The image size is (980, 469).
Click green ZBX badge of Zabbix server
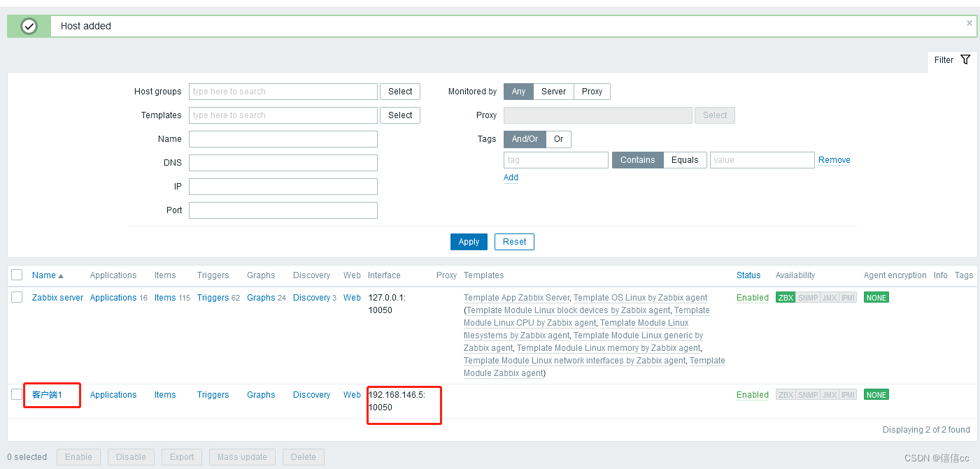(x=786, y=298)
